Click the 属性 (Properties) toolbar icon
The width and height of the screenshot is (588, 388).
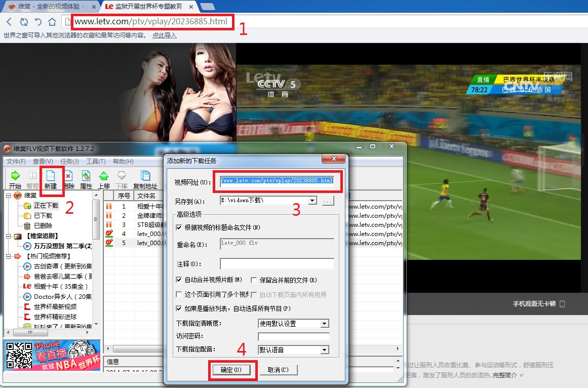click(86, 176)
